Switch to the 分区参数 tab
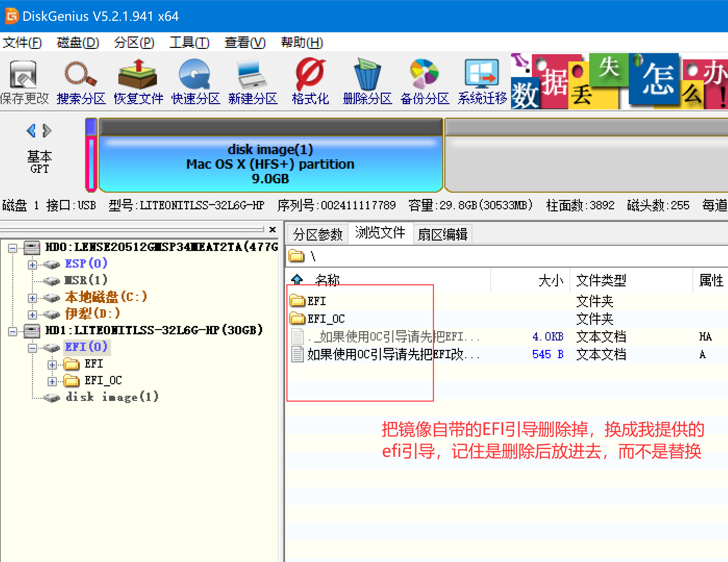Viewport: 728px width, 562px height. click(x=317, y=234)
